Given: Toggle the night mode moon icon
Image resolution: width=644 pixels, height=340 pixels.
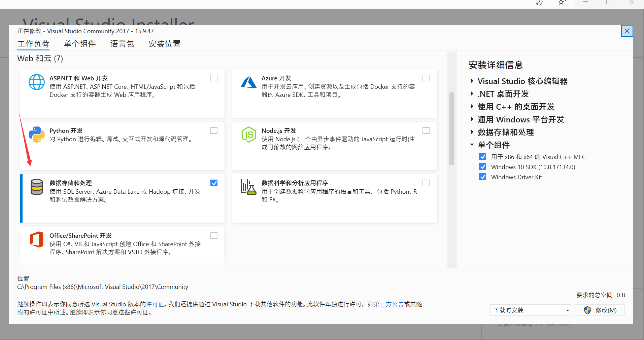Looking at the screenshot, I should pos(539,3).
